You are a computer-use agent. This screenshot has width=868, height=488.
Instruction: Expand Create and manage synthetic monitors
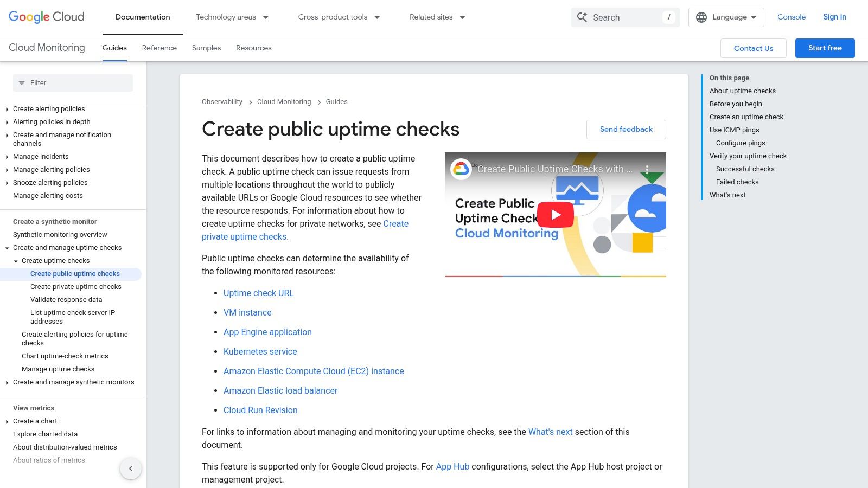point(7,382)
